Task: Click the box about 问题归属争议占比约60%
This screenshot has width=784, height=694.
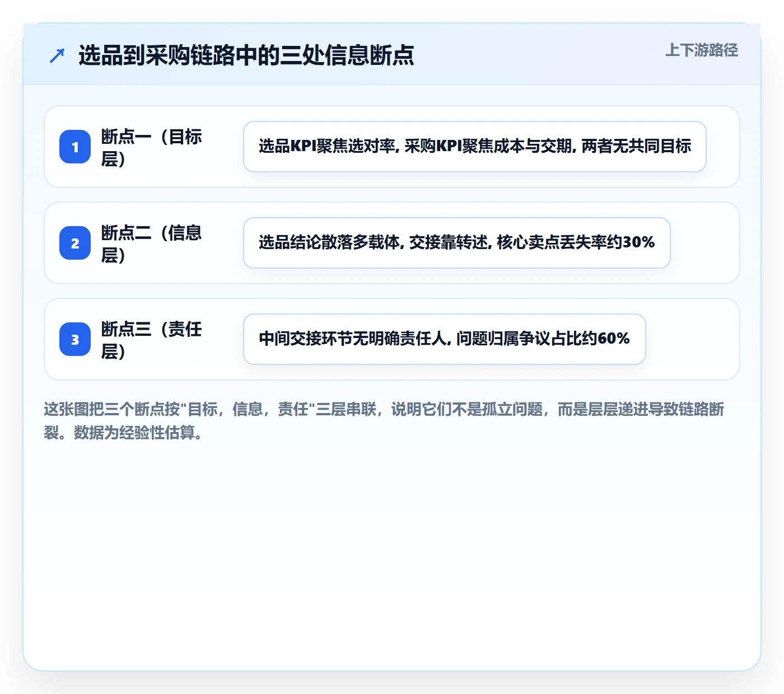Action: point(445,339)
